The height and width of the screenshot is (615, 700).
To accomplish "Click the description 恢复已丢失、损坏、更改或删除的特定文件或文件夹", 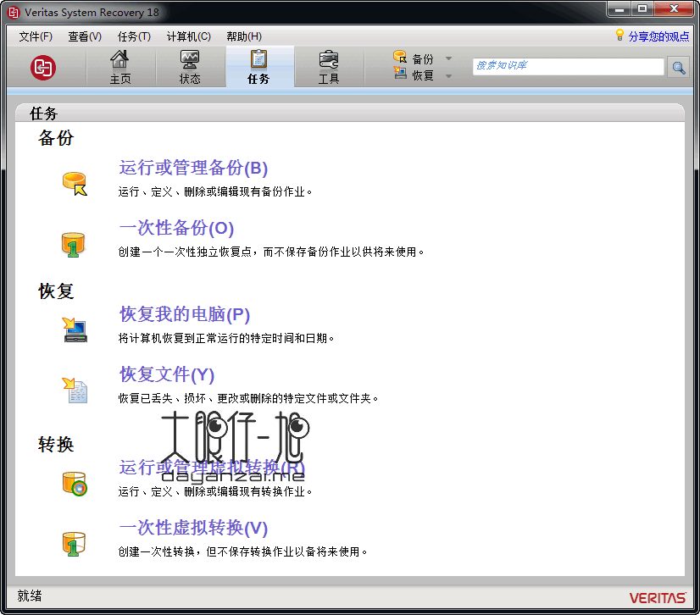I will [x=248, y=398].
